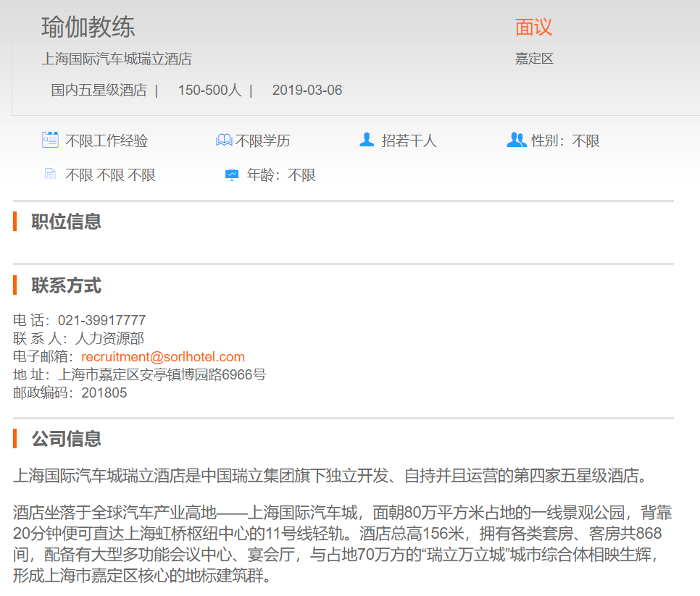Open the recruitment@sorlhotel.com email link
The image size is (700, 596).
(163, 356)
